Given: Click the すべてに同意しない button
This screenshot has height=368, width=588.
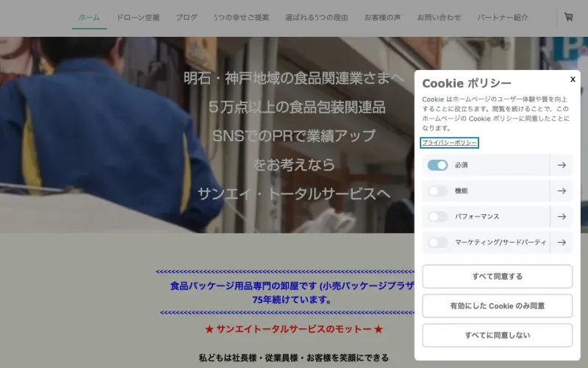Looking at the screenshot, I should pos(498,335).
